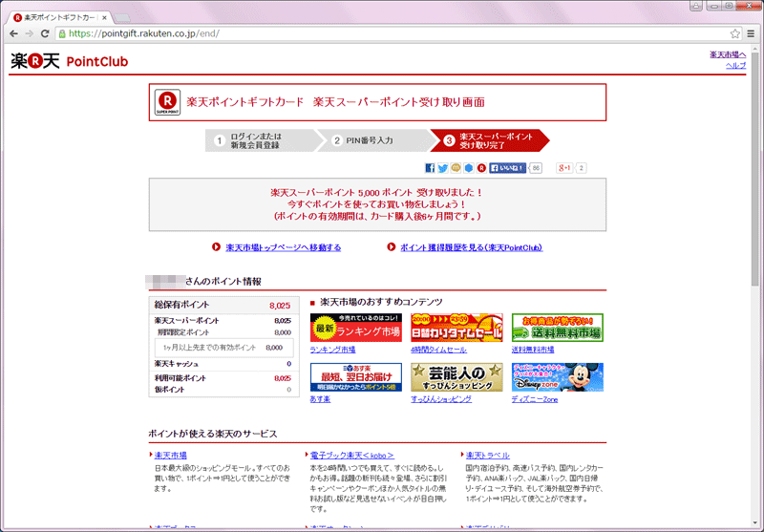764x532 pixels.
Task: Click the Super Point R icon in header
Action: point(168,102)
